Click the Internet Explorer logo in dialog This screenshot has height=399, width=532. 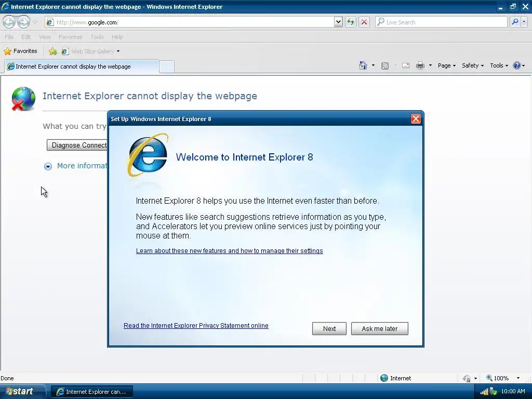[148, 155]
